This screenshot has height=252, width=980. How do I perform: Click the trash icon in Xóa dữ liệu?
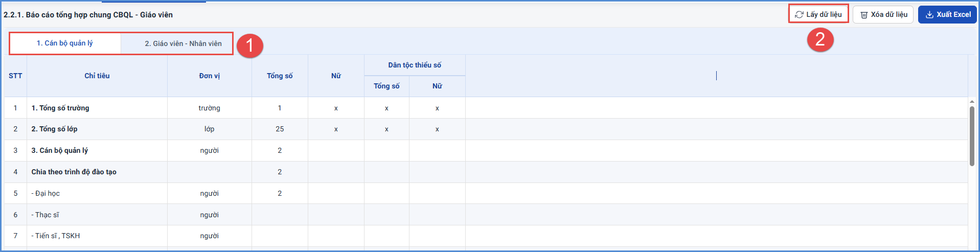click(864, 15)
